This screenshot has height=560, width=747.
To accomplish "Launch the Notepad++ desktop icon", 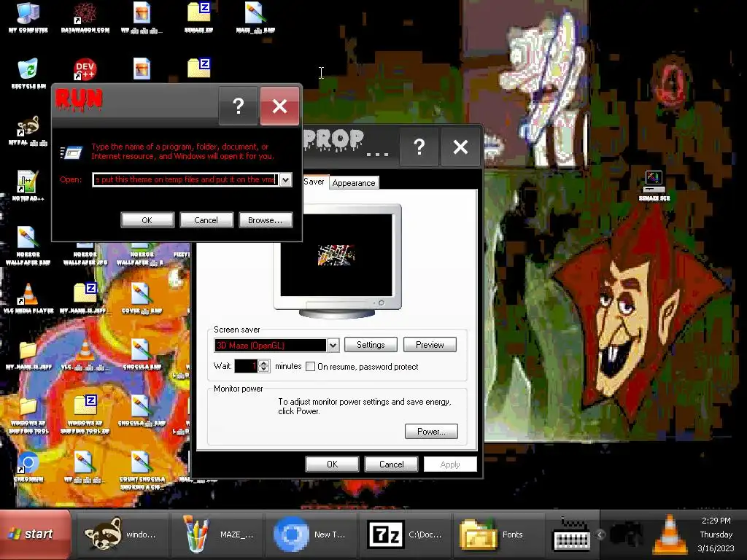I will pos(28,186).
